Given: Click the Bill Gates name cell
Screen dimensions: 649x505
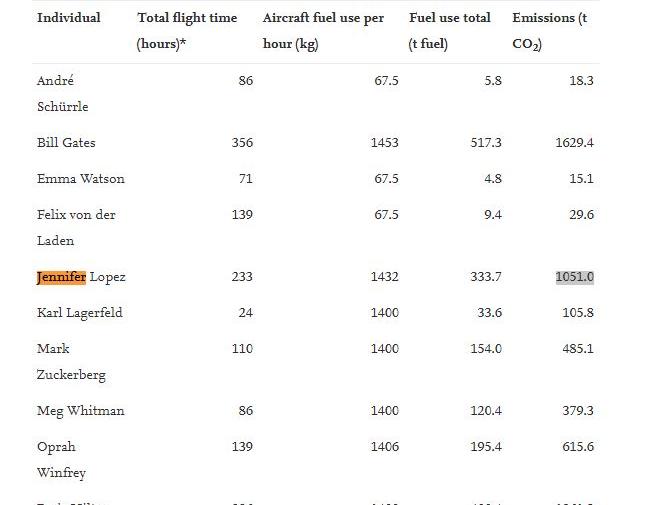Looking at the screenshot, I should coord(66,143).
